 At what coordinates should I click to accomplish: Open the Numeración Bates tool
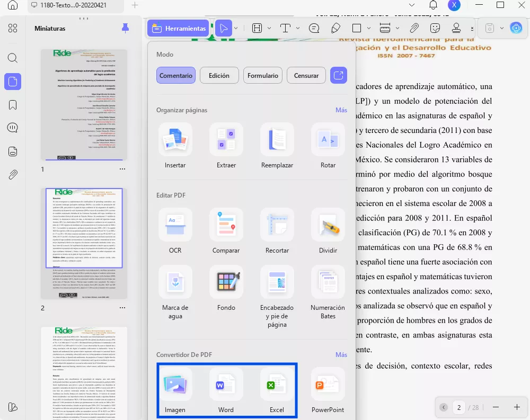(x=328, y=292)
